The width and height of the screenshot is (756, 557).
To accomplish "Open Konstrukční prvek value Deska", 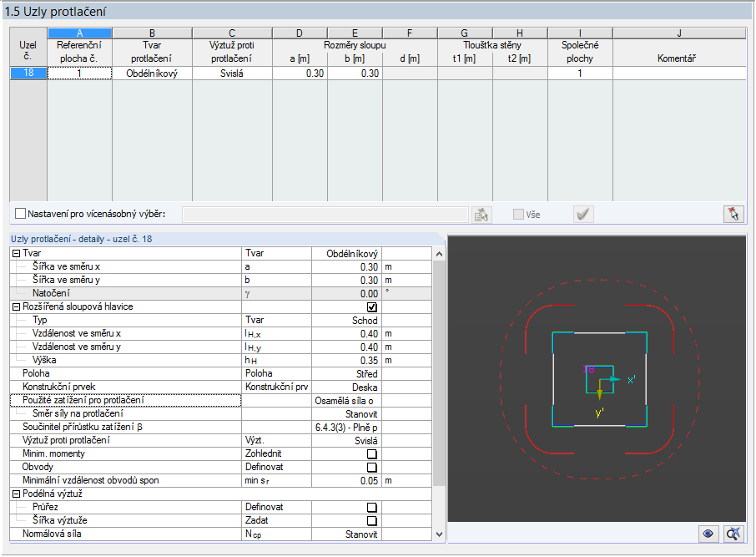I will [x=346, y=387].
